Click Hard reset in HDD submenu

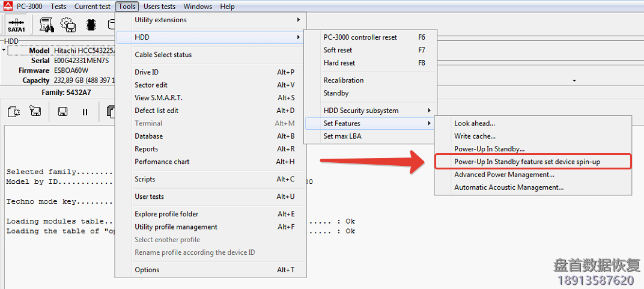(x=339, y=63)
